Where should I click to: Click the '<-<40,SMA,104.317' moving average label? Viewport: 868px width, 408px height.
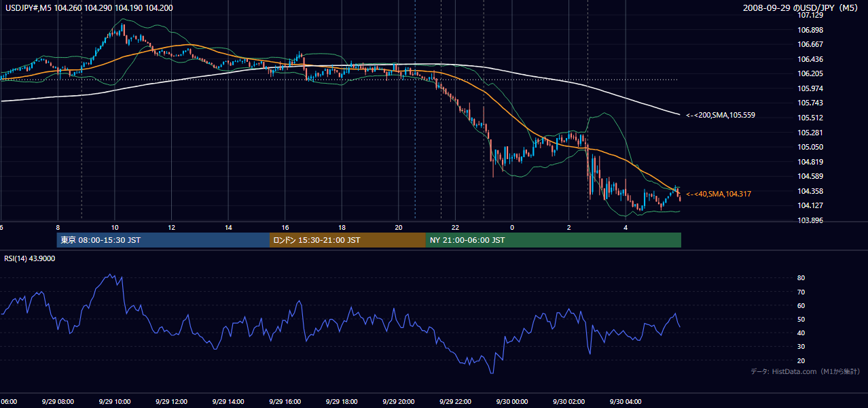tap(718, 194)
